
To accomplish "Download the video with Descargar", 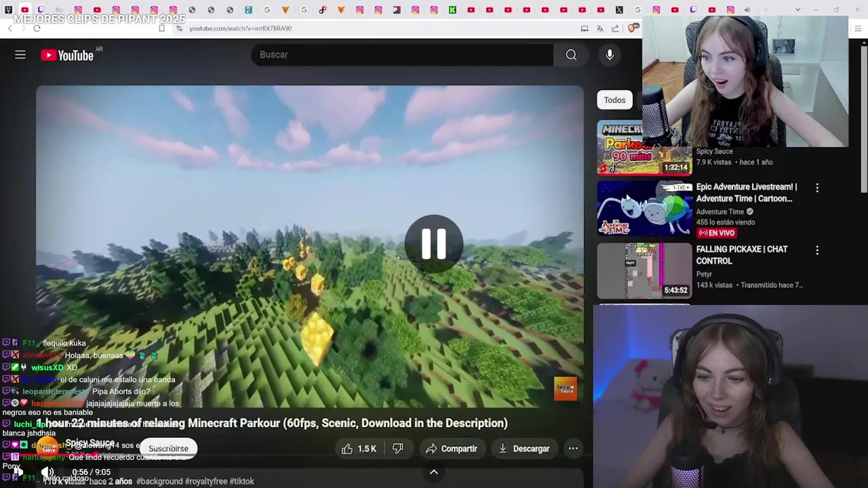I will pos(524,449).
